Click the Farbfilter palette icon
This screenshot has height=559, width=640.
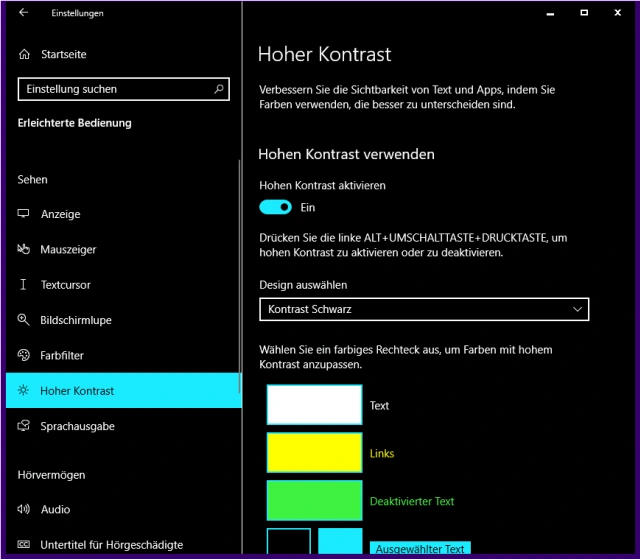pyautogui.click(x=23, y=355)
